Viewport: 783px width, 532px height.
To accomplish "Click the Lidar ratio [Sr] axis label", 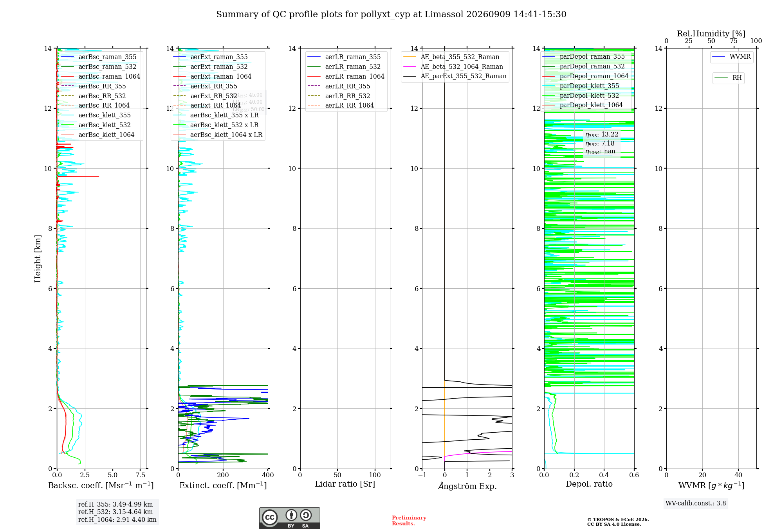I will click(345, 484).
